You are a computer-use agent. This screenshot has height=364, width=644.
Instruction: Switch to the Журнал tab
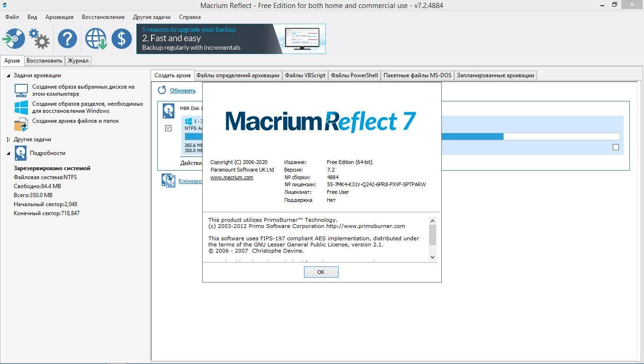(x=78, y=61)
